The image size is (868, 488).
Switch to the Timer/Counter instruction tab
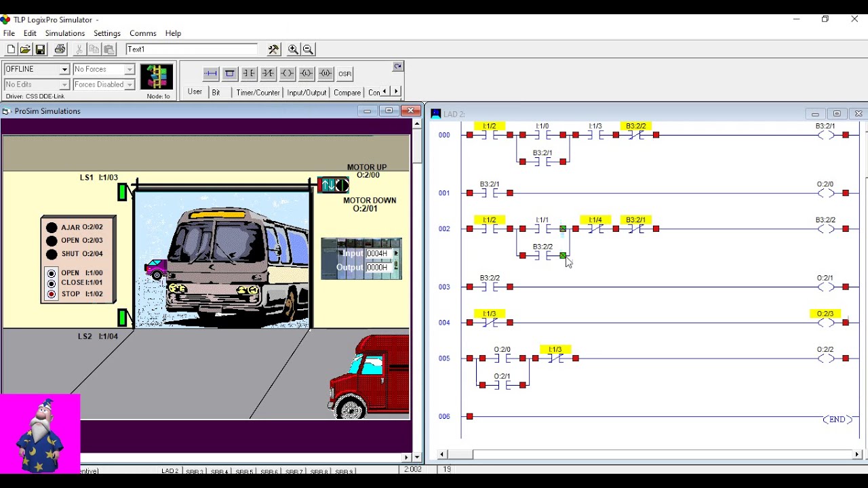[x=258, y=92]
